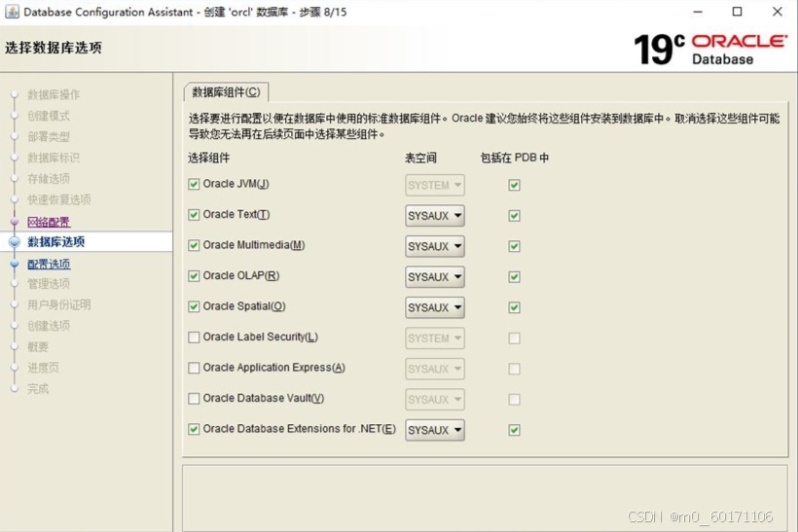Toggle include-in-PDB checkbox for Oracle Spatial
The width and height of the screenshot is (798, 532).
click(514, 307)
